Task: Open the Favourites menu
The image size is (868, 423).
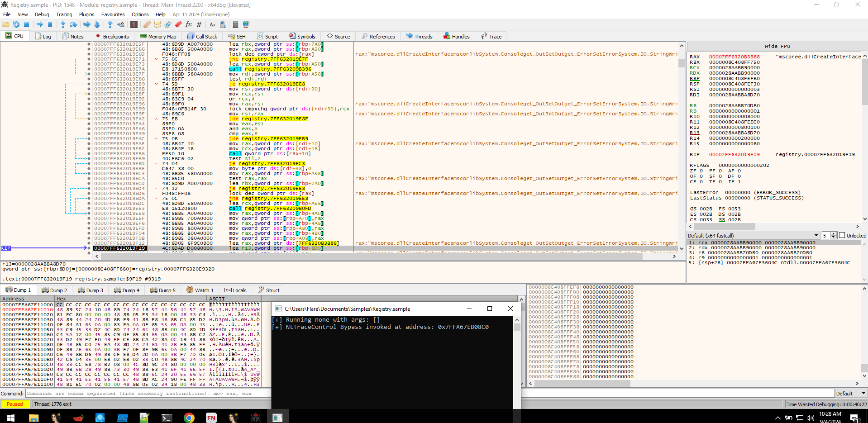Action: (113, 14)
